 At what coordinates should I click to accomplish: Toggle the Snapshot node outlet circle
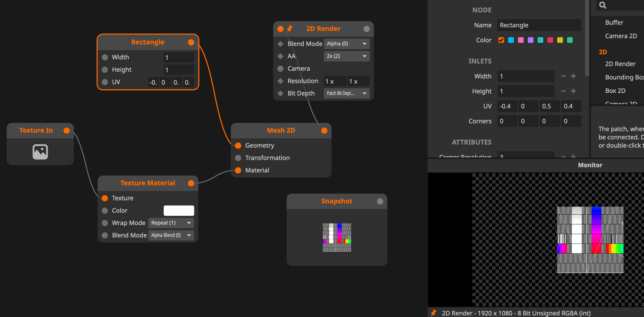coord(380,201)
